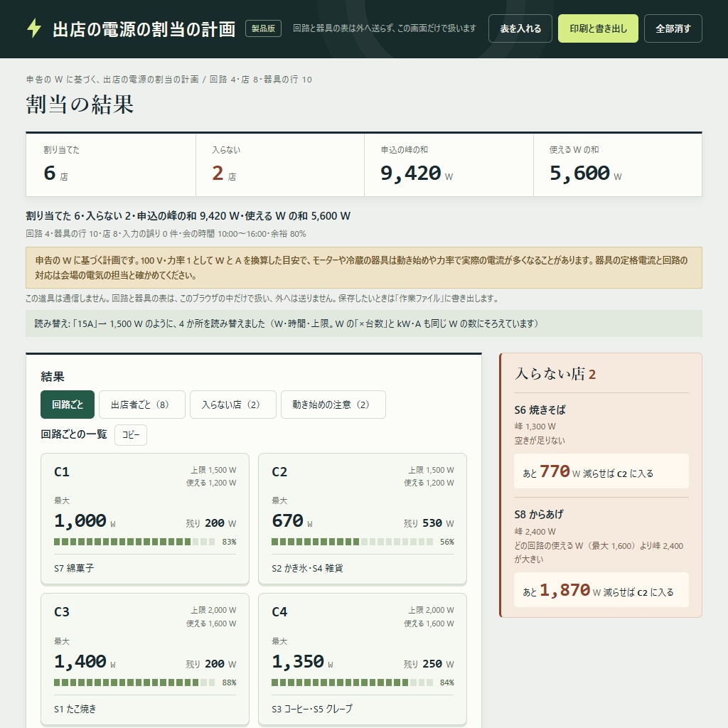Switch to the 出店者ごと（8） tab
Screen dimensions: 728x728
(141, 405)
